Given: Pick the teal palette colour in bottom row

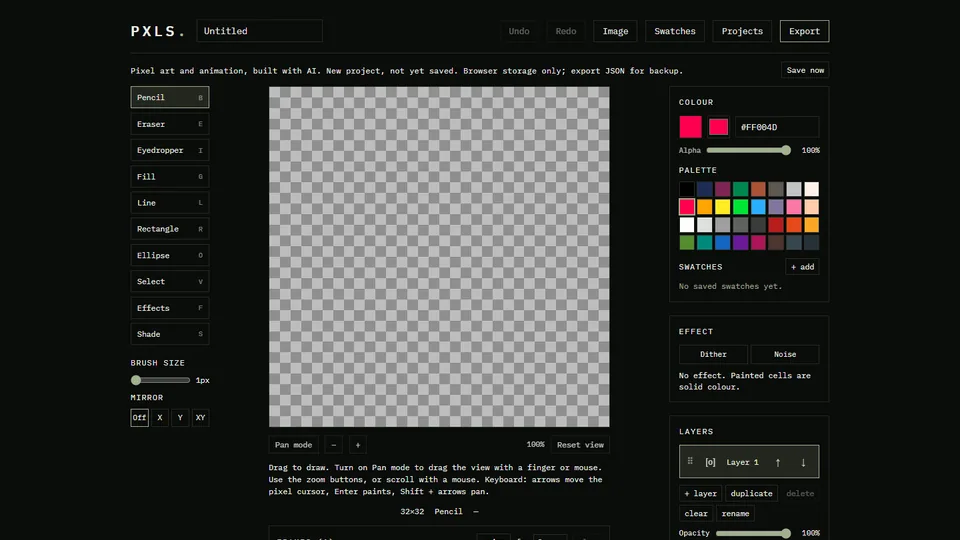Looking at the screenshot, I should click(x=705, y=242).
